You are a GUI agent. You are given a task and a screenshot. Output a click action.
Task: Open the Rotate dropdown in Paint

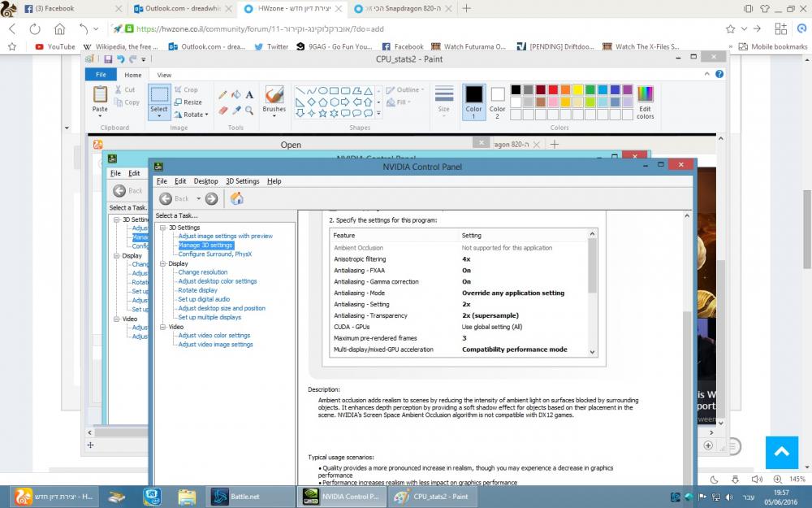(191, 115)
